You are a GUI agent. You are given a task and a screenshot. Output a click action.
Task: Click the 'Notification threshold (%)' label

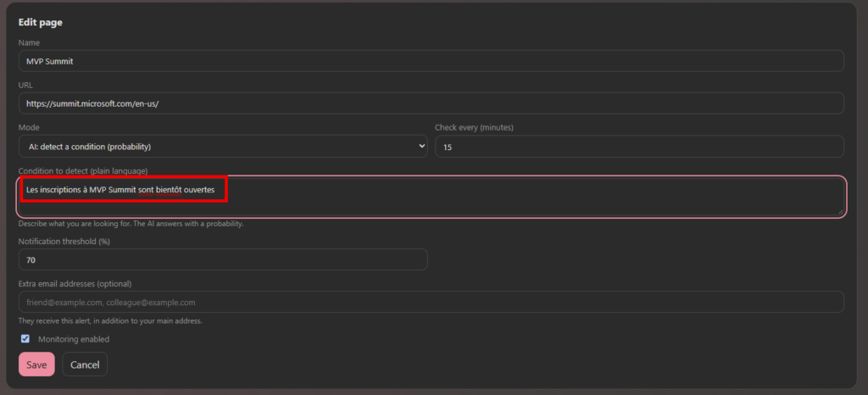click(x=64, y=242)
